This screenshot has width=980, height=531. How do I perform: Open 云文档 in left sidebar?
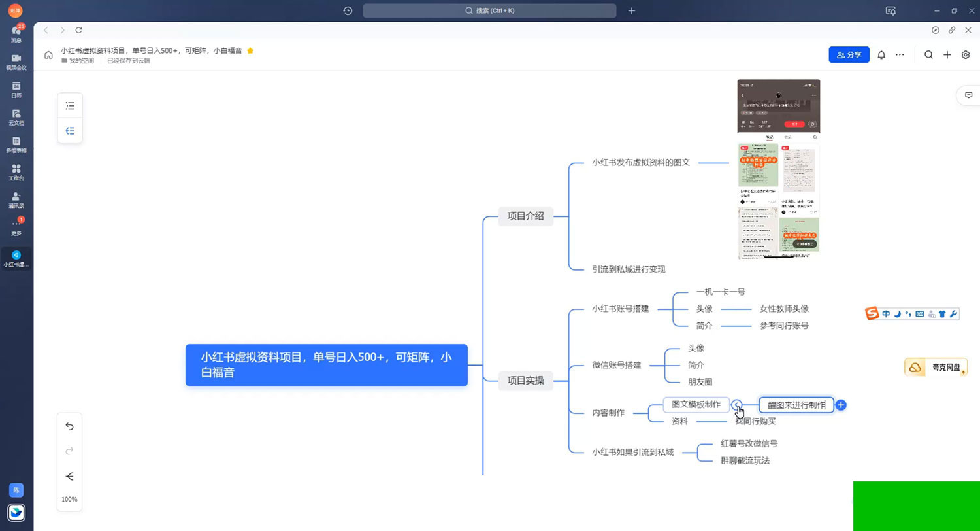(x=16, y=117)
